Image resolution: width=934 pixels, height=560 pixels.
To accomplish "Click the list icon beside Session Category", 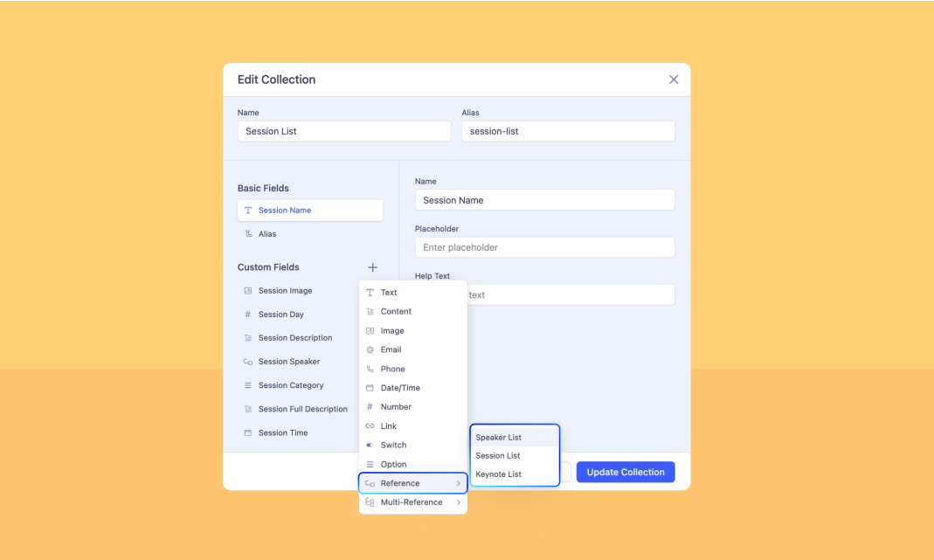I will pyautogui.click(x=248, y=385).
